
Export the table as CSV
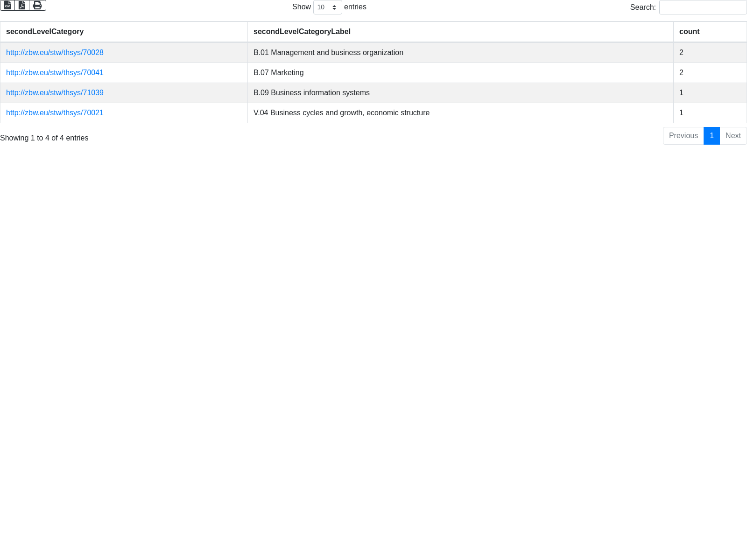[7, 5]
